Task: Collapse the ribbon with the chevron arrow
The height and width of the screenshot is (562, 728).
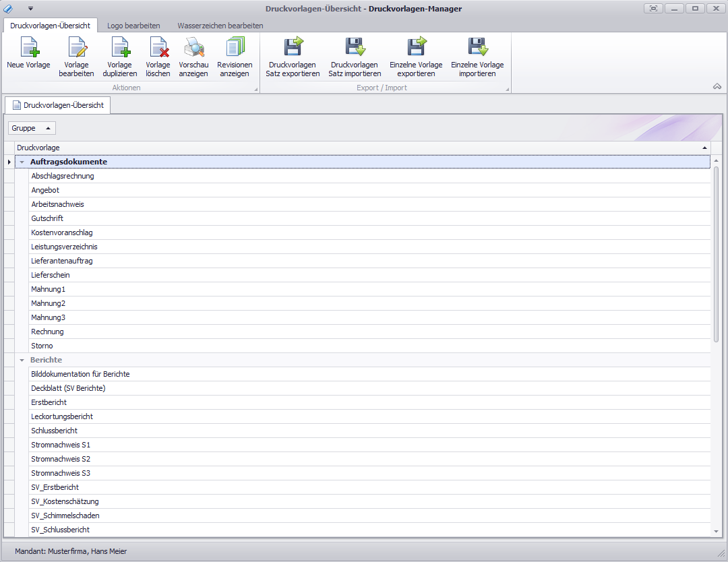Action: [717, 86]
